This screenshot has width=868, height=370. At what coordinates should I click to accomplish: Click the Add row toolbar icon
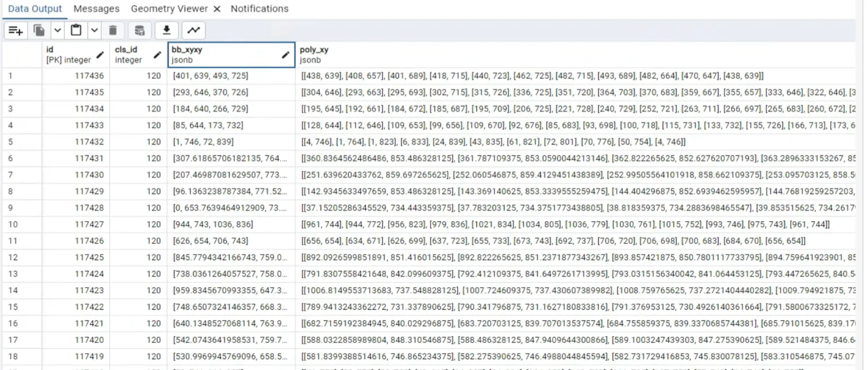coord(15,30)
